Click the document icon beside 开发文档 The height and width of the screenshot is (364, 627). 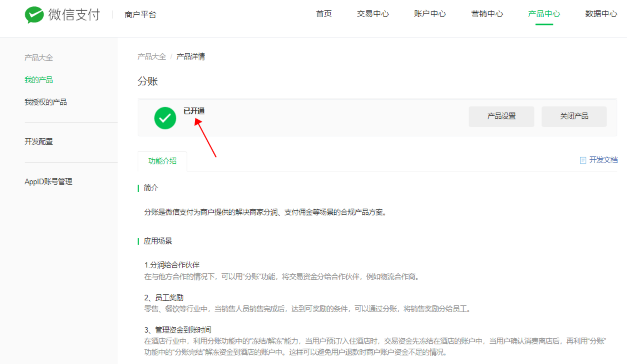583,160
